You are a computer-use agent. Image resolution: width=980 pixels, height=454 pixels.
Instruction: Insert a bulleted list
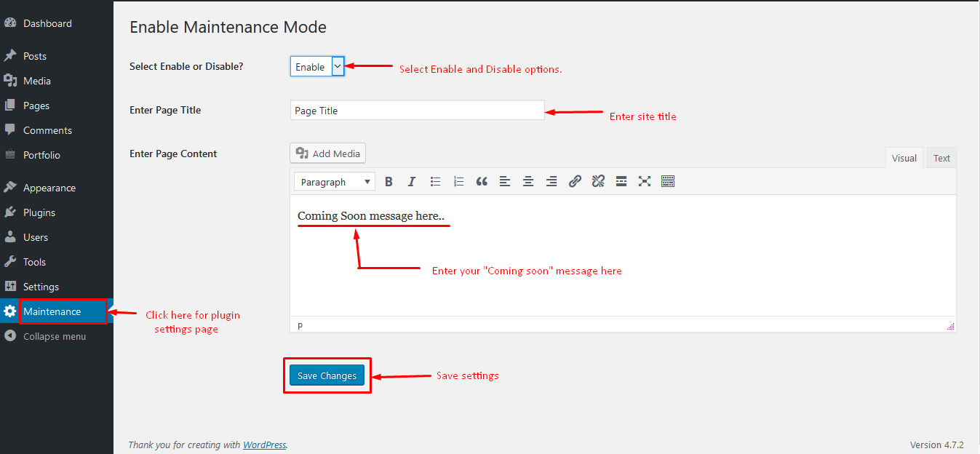coord(435,181)
